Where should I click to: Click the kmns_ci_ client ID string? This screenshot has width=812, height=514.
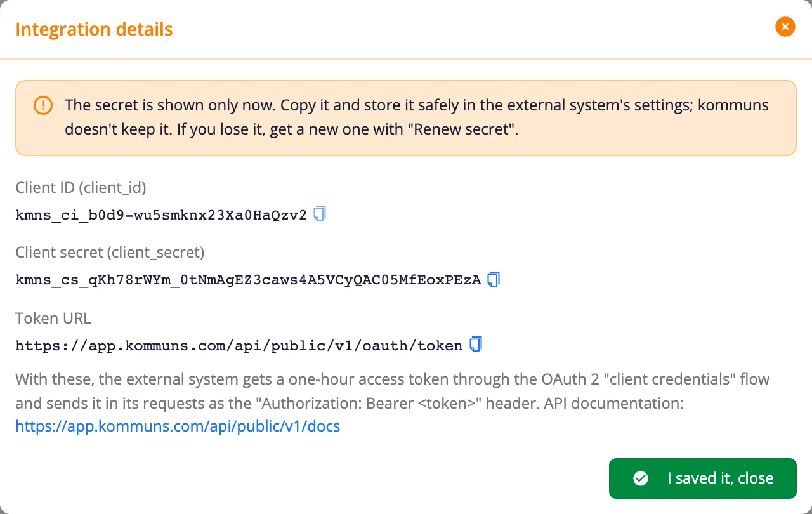pos(161,215)
